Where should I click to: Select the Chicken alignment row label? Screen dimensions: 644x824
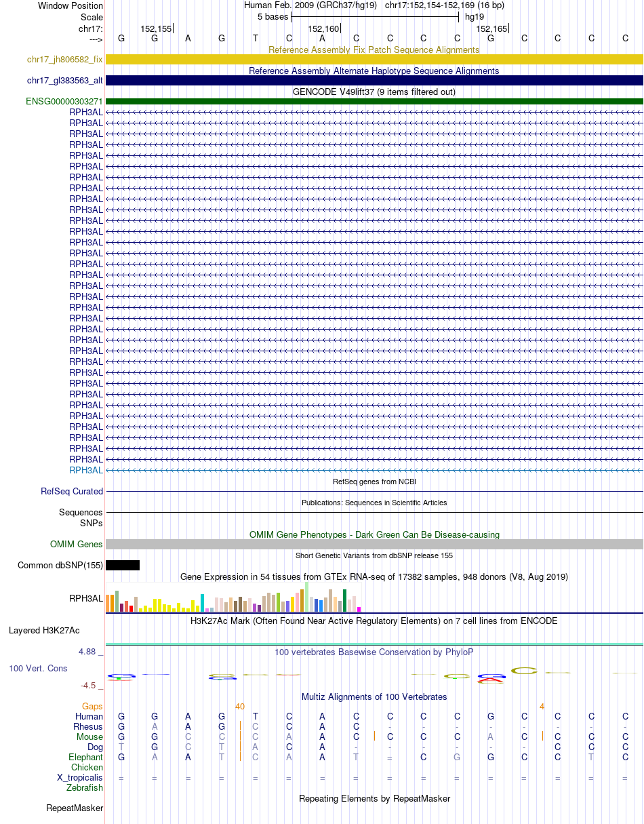click(87, 767)
